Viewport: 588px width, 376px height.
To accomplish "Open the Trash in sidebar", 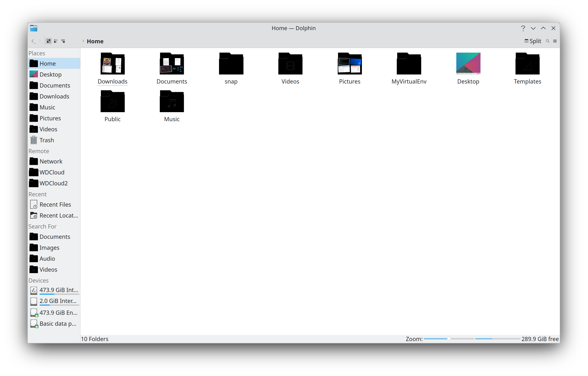I will [x=54, y=140].
